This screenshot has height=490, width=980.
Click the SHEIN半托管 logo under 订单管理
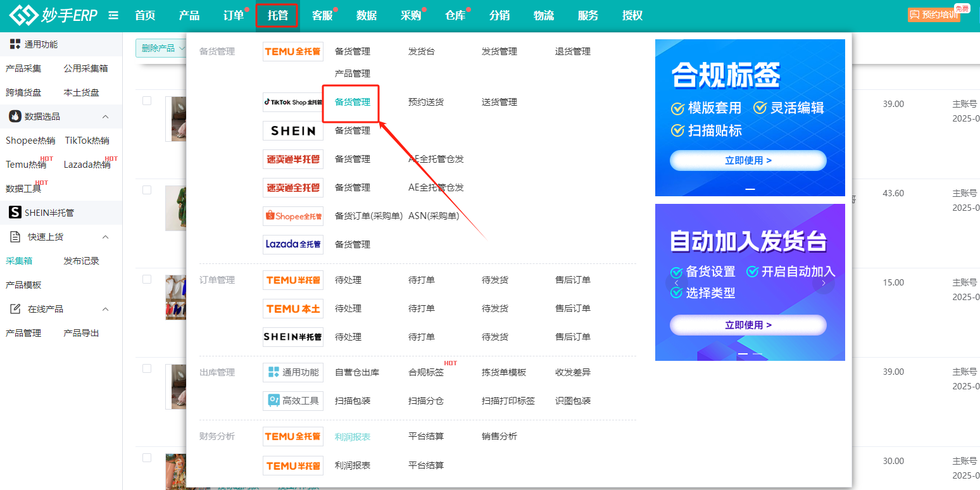[x=293, y=337]
